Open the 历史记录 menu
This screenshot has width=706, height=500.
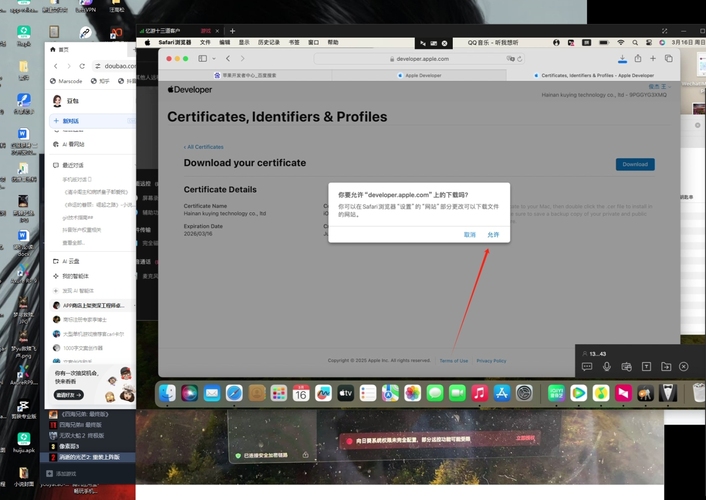click(x=269, y=42)
